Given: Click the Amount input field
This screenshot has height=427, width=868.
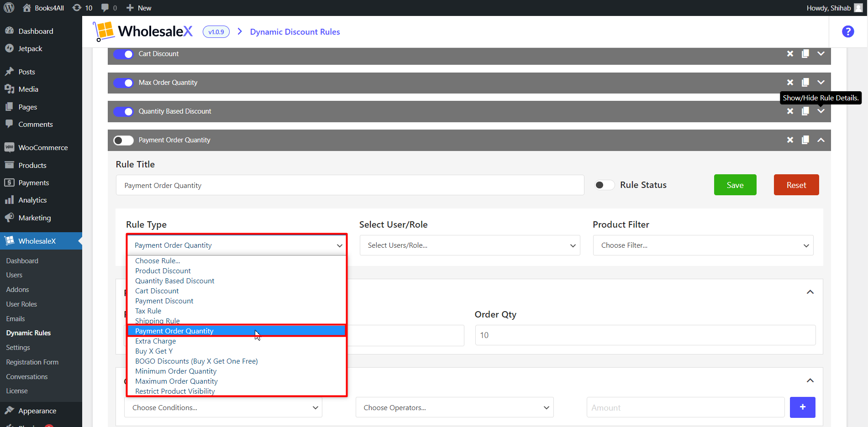Looking at the screenshot, I should tap(685, 407).
